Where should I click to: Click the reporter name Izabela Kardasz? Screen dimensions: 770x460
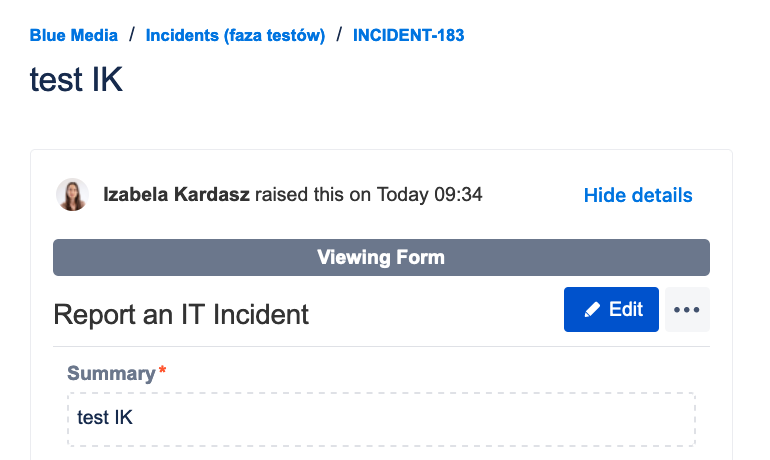[177, 195]
